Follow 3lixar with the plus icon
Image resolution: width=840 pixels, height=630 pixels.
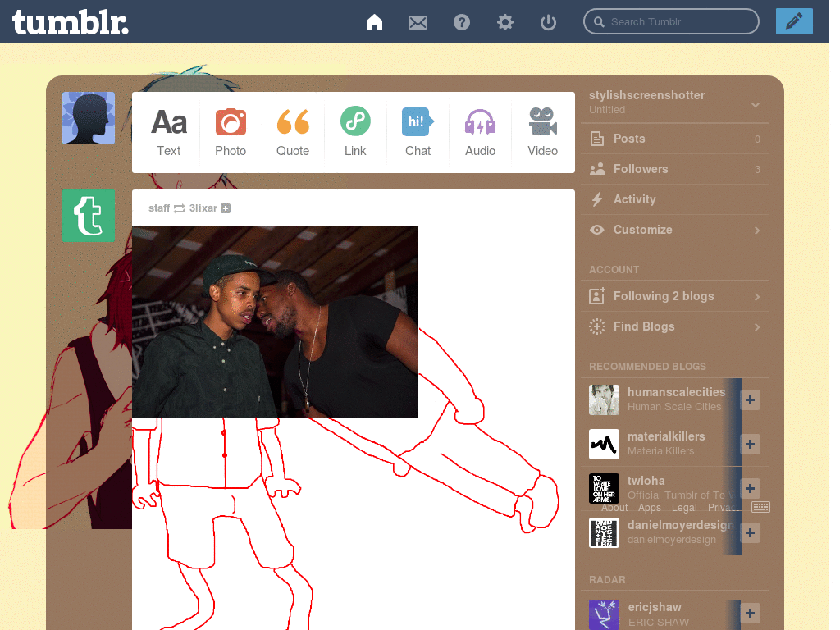click(226, 208)
